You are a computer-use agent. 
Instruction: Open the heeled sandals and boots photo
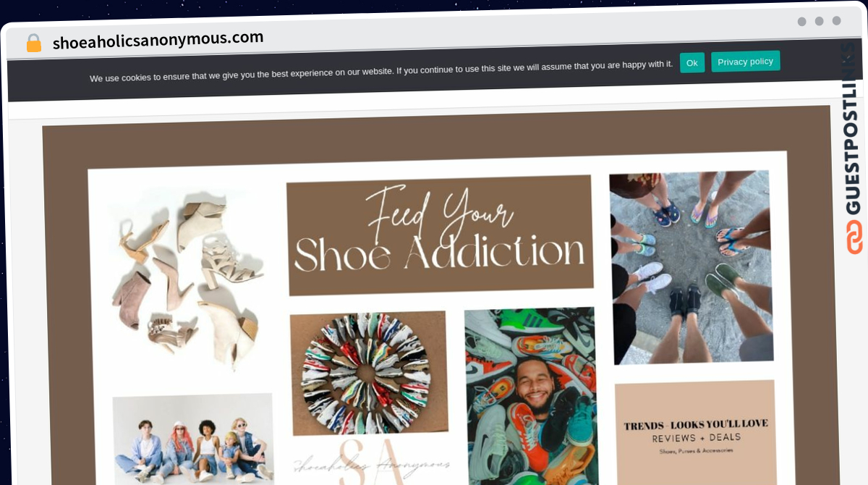(185, 280)
